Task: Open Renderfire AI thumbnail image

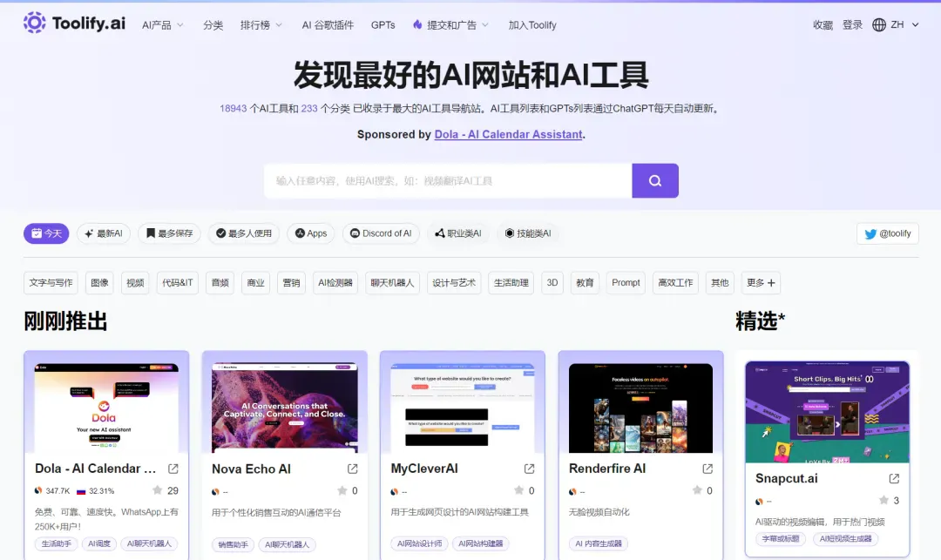Action: (640, 408)
